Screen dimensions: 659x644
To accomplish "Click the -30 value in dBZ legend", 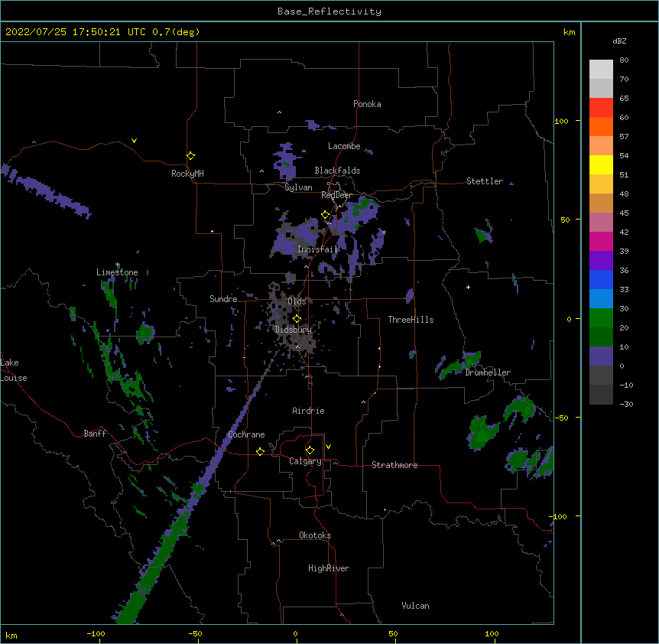I will [626, 404].
